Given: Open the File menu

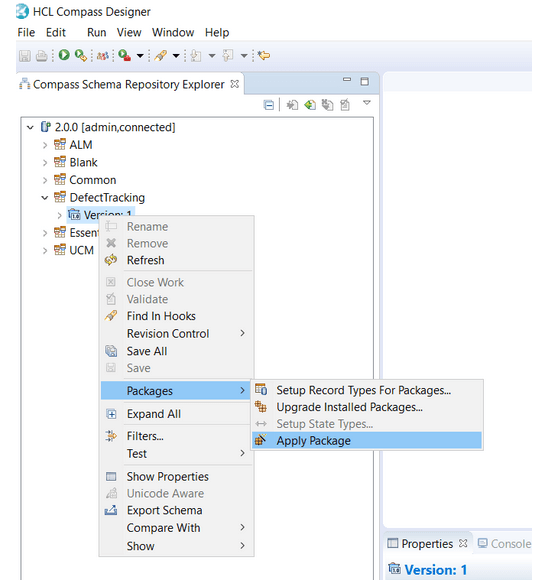Looking at the screenshot, I should pyautogui.click(x=26, y=33).
